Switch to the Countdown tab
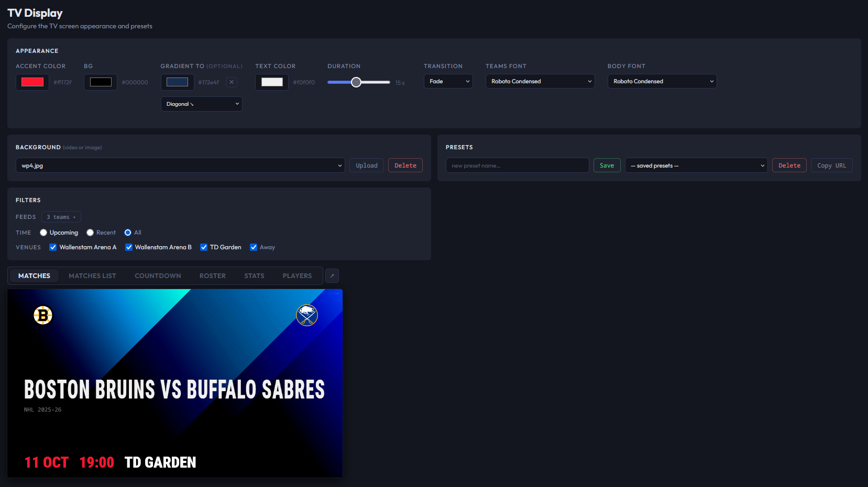This screenshot has height=487, width=868. (158, 276)
